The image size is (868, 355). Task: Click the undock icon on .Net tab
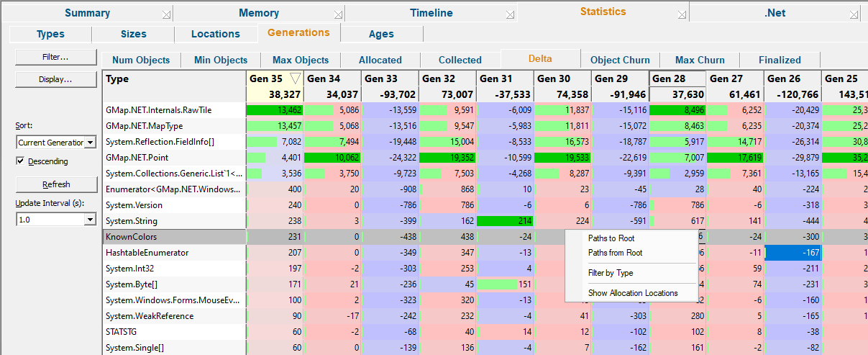click(853, 14)
